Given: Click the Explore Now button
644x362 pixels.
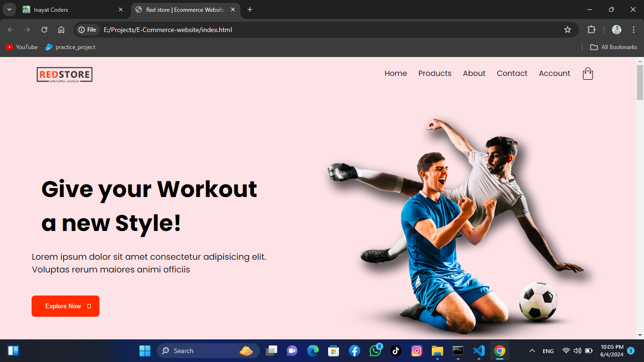Looking at the screenshot, I should tap(66, 306).
